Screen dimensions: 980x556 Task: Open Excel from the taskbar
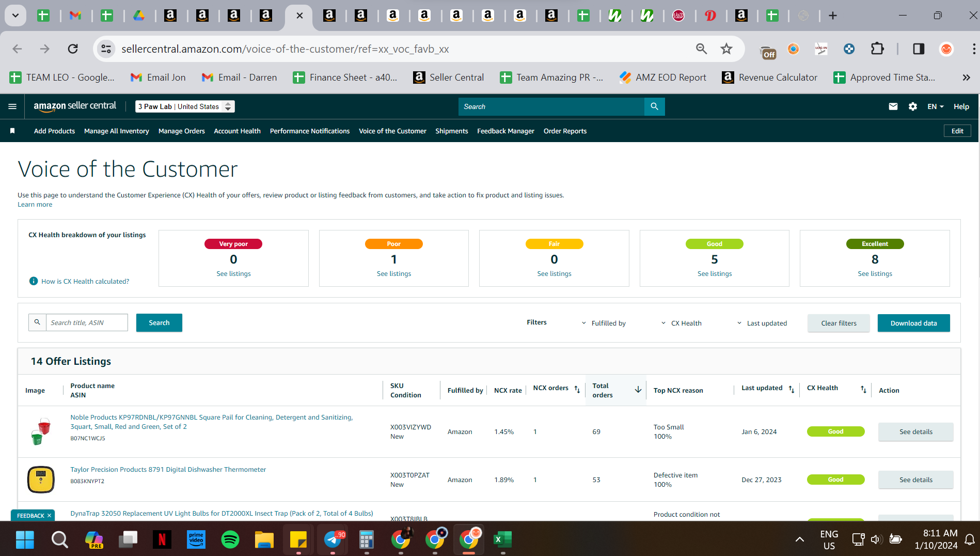tap(502, 539)
